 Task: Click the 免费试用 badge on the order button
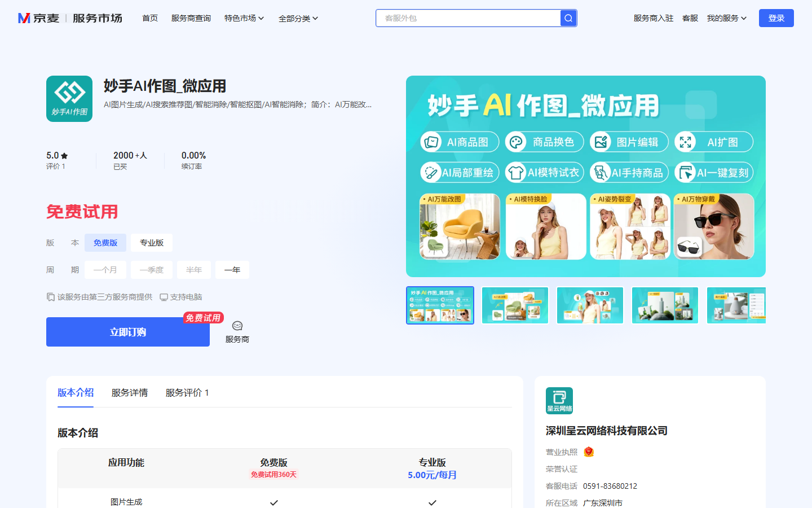click(x=203, y=318)
